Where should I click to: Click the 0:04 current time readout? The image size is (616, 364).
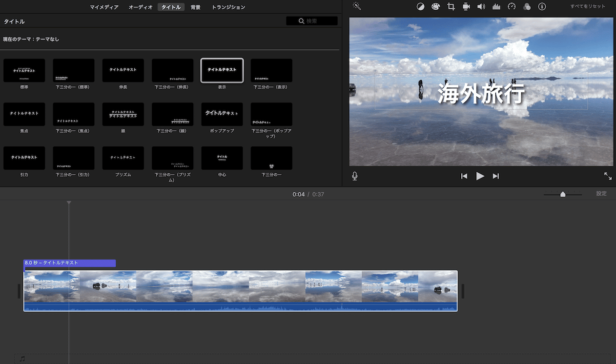tap(299, 194)
